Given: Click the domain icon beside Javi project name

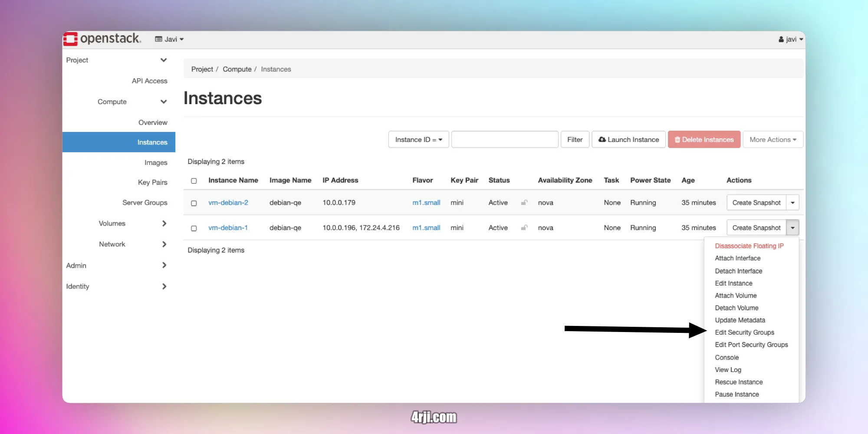Looking at the screenshot, I should coord(158,39).
